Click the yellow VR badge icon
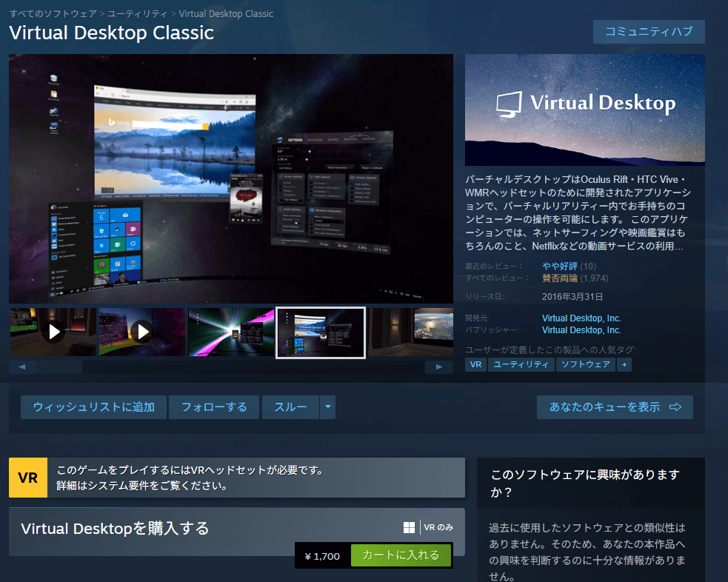This screenshot has width=728, height=582. 28,478
